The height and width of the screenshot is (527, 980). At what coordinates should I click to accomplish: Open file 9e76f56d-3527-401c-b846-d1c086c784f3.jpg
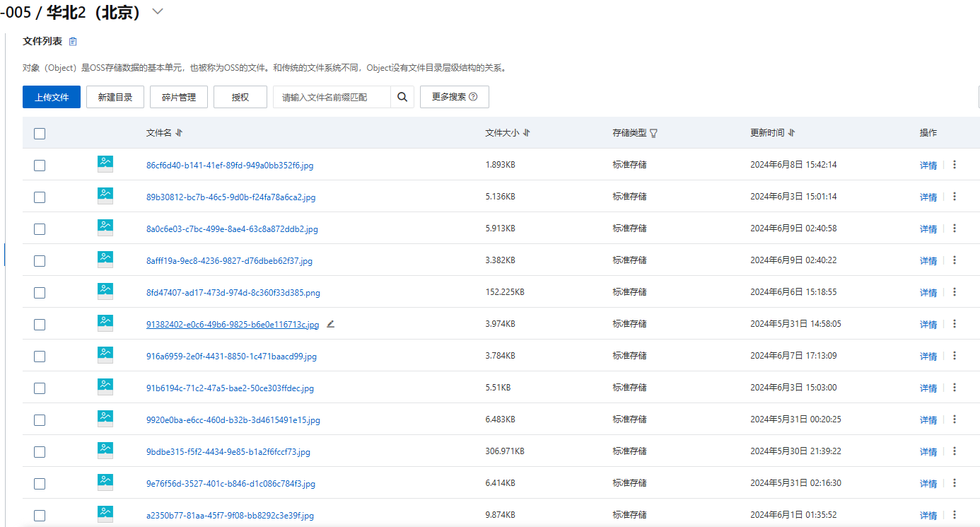231,484
